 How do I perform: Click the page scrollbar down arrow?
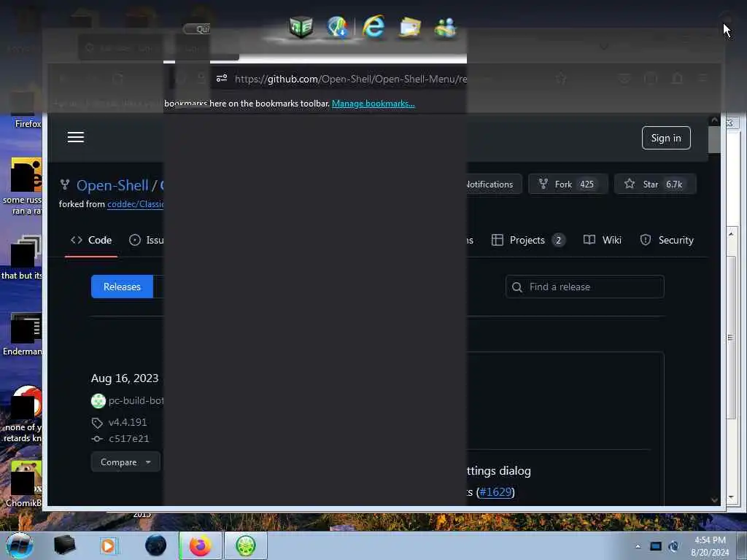click(714, 500)
